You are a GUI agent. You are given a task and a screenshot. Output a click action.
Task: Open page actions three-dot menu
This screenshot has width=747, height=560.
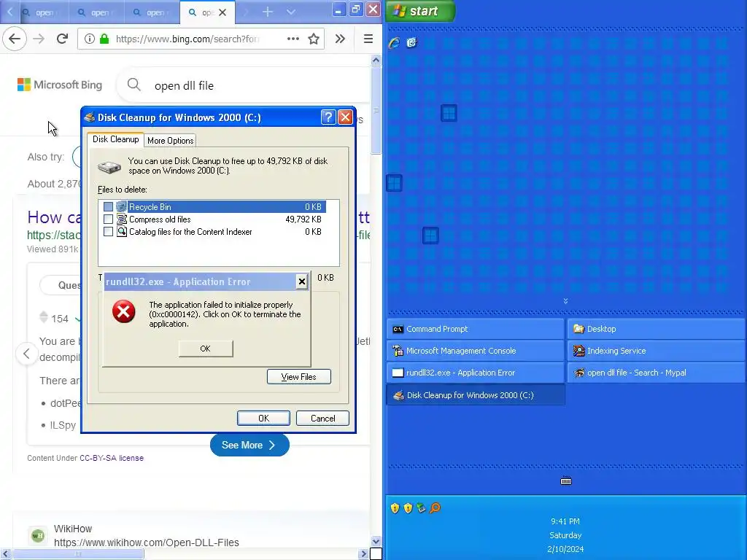pos(293,39)
